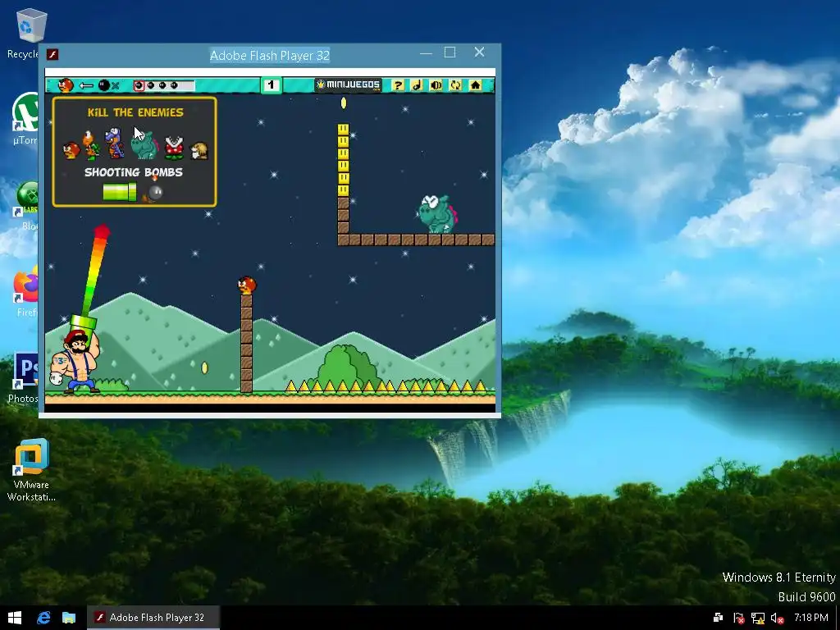
Task: Select Adobe Flash Player 32 taskbar button
Action: pyautogui.click(x=153, y=618)
